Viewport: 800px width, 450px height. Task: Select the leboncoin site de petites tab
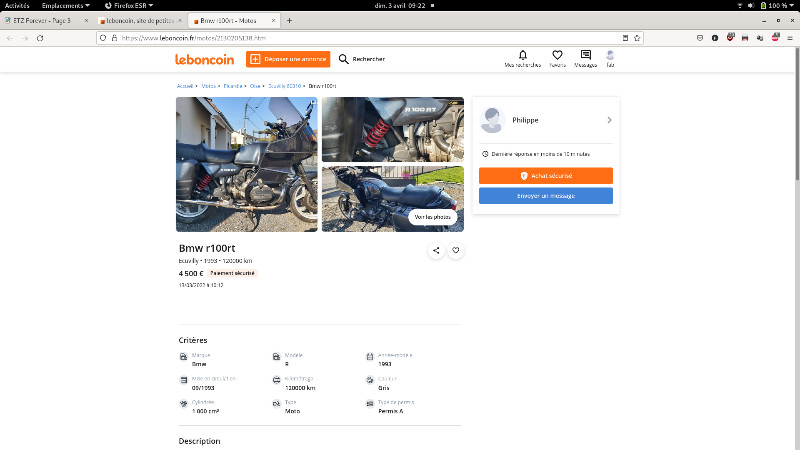point(140,21)
